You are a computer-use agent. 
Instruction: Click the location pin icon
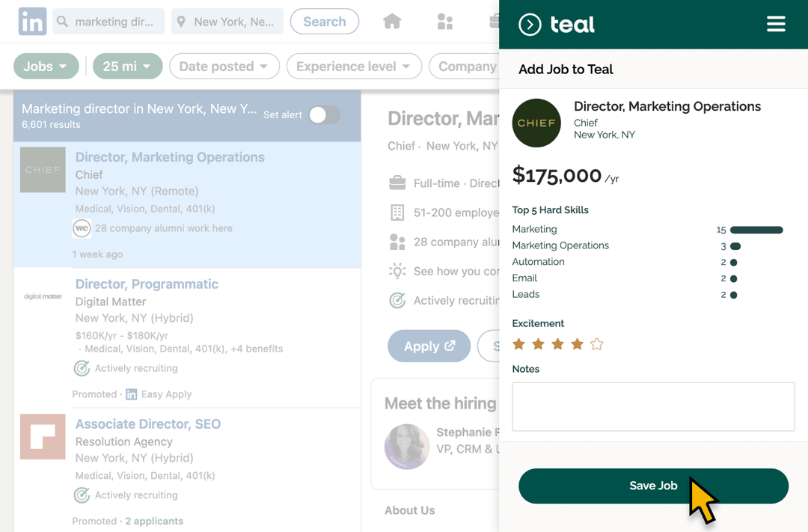click(180, 21)
